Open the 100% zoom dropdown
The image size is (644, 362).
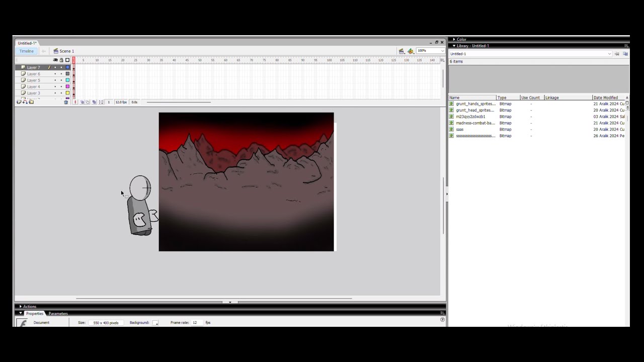tap(442, 51)
